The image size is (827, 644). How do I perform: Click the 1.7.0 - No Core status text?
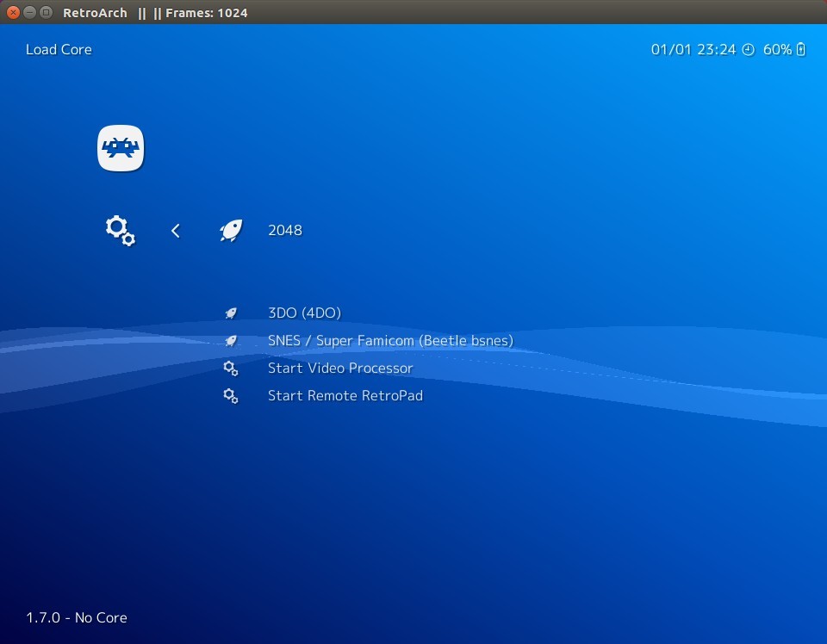click(x=78, y=617)
